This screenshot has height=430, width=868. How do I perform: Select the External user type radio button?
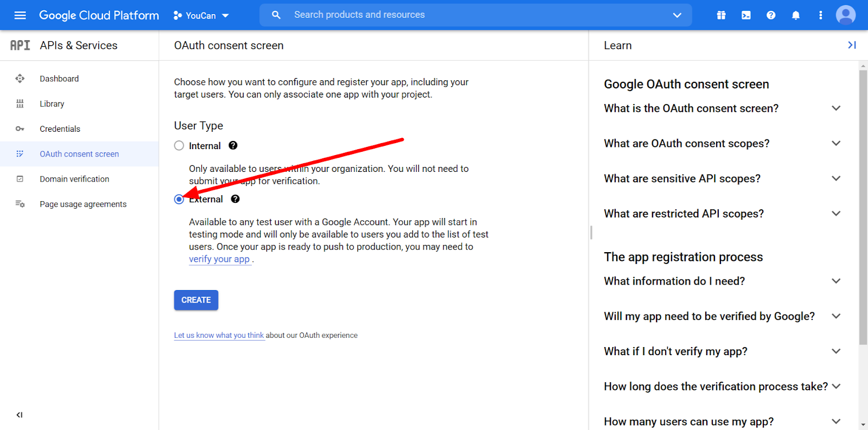(x=179, y=199)
